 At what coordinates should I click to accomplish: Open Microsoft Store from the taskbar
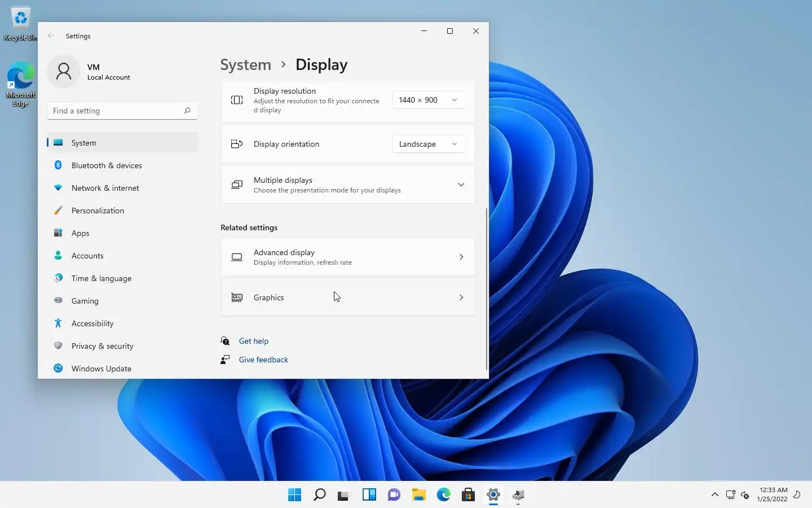468,495
